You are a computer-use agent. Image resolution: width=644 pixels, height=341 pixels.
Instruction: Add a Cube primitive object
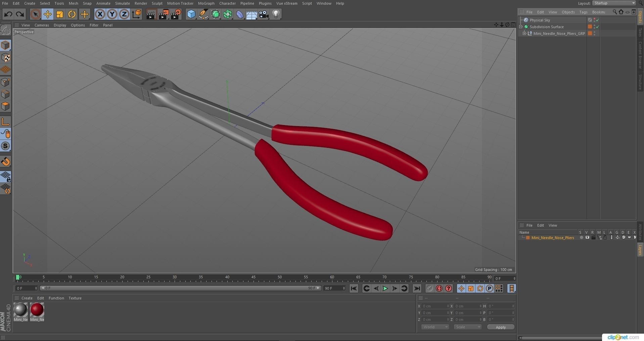(x=191, y=14)
